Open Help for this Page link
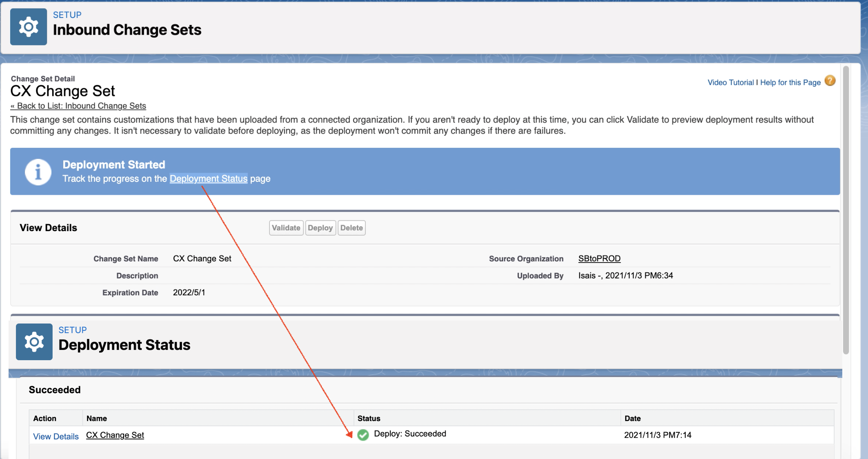Screen dimensions: 868x459 [x=790, y=82]
